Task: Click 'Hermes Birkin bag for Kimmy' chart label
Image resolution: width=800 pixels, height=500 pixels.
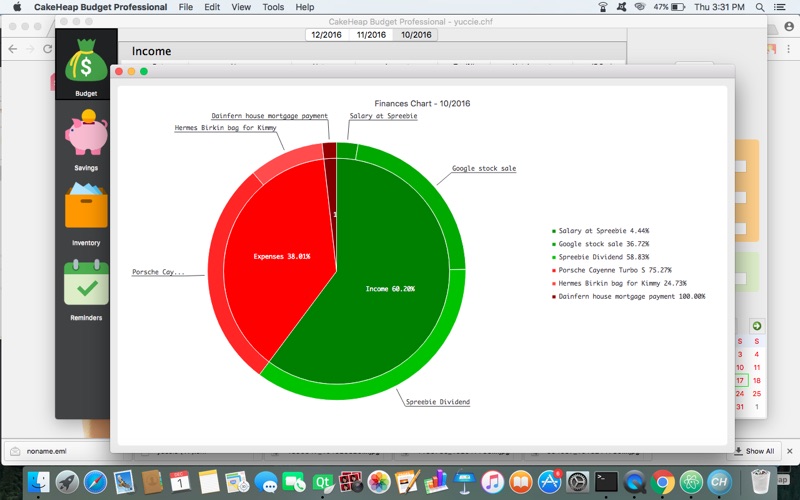Action: pyautogui.click(x=226, y=128)
